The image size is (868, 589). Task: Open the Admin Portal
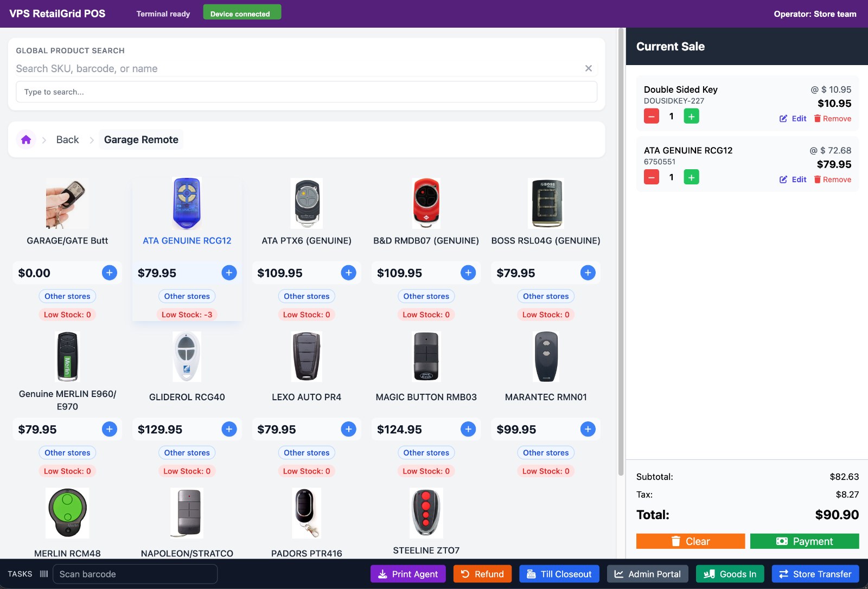coord(648,574)
